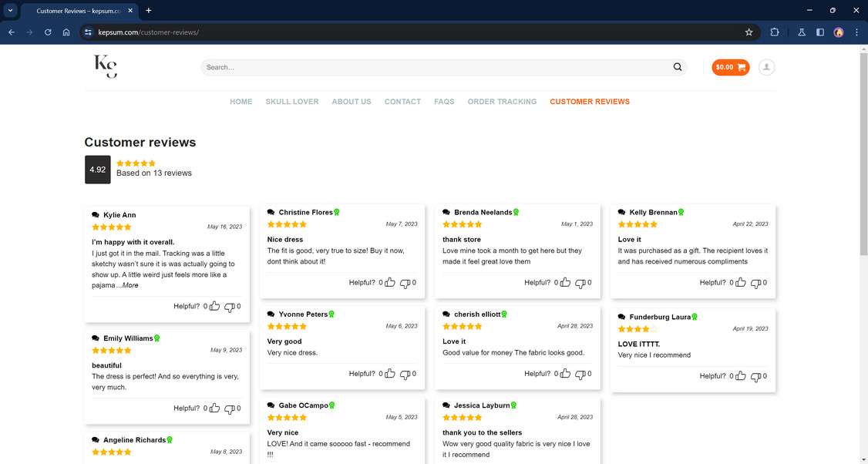Thumbs up cherish elliott's review
Image resolution: width=868 pixels, height=464 pixels.
point(565,374)
